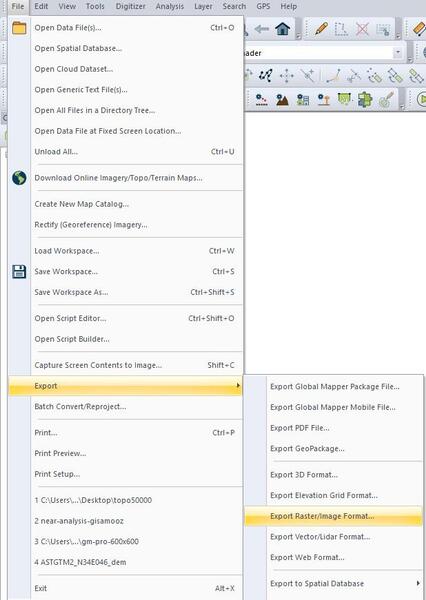This screenshot has height=600, width=426.
Task: Open recent file ASTGTM2_N34E046_dem
Action: (x=125, y=562)
